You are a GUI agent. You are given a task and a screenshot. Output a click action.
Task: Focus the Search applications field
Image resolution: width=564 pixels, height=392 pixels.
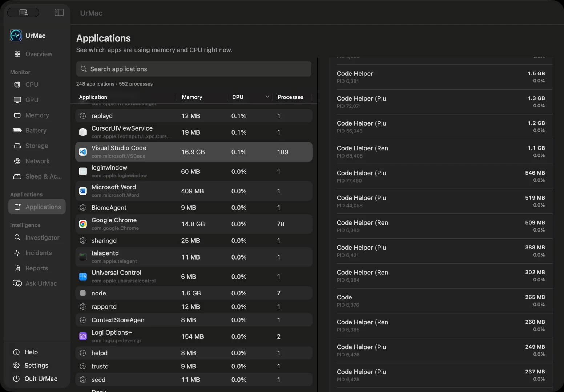pos(194,69)
